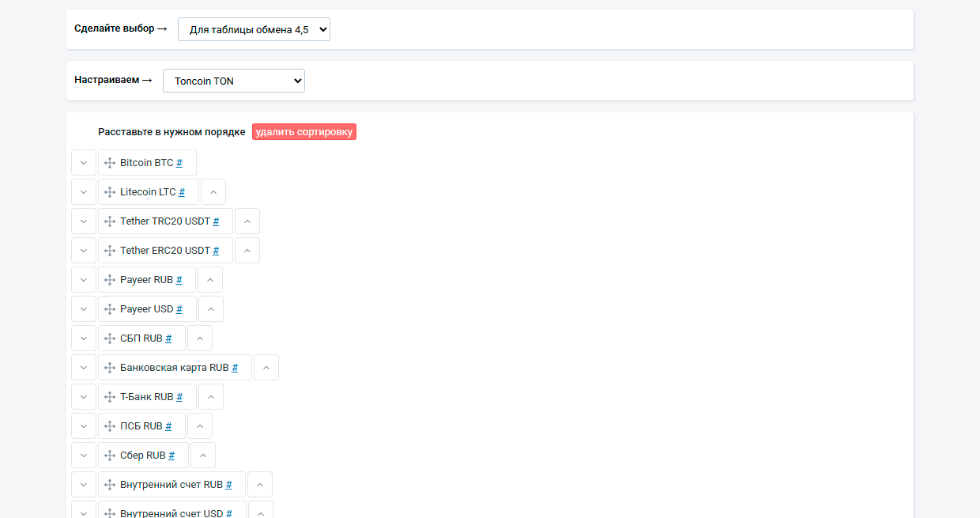Click drag handle of Внутренний счет RUB
Viewport: 980px width, 518px height.
pyautogui.click(x=110, y=485)
